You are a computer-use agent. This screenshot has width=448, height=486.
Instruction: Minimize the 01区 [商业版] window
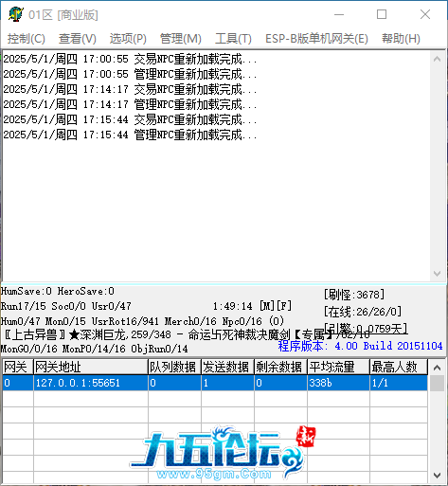click(x=339, y=14)
